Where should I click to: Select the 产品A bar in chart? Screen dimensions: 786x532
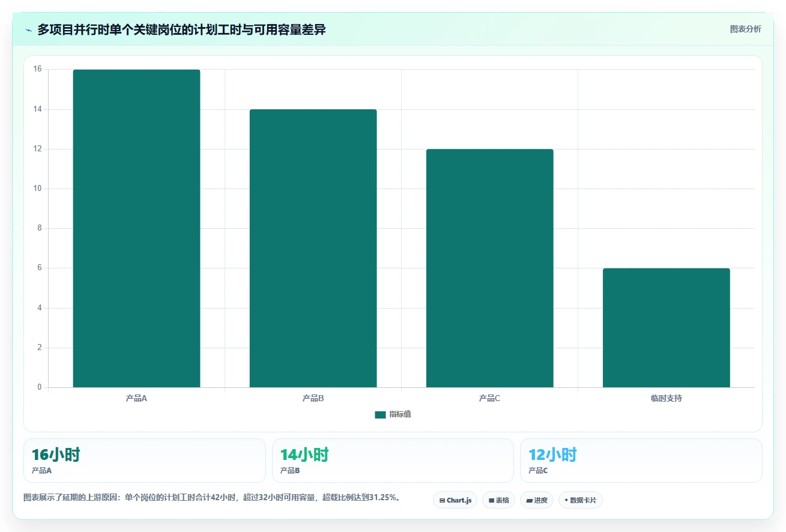(136, 228)
